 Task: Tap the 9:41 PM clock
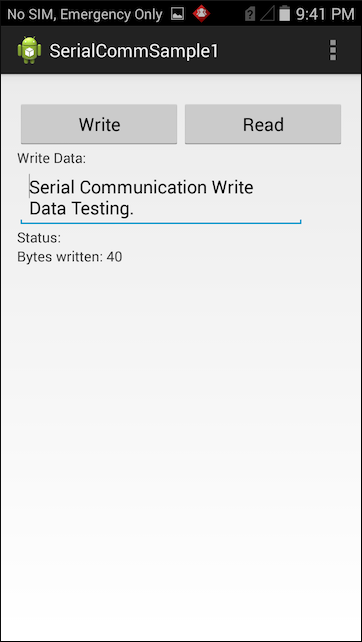pyautogui.click(x=325, y=14)
